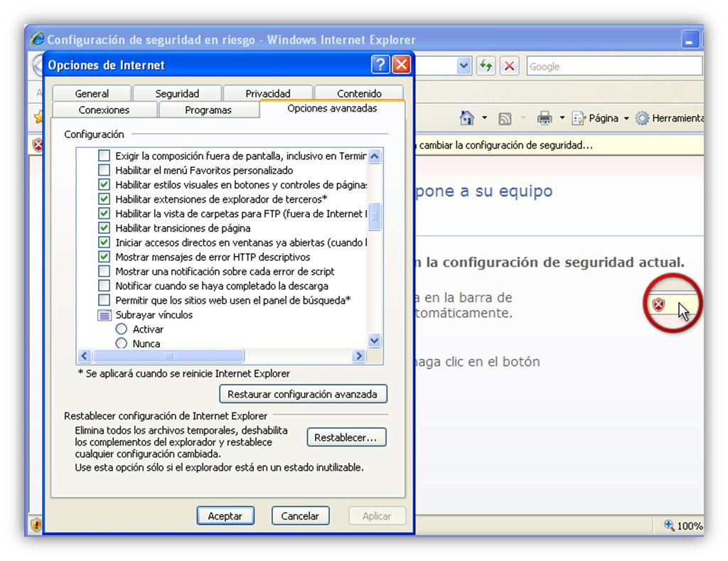Uncheck Habilitar estilos visuales en botones
The image size is (728, 561).
(105, 184)
